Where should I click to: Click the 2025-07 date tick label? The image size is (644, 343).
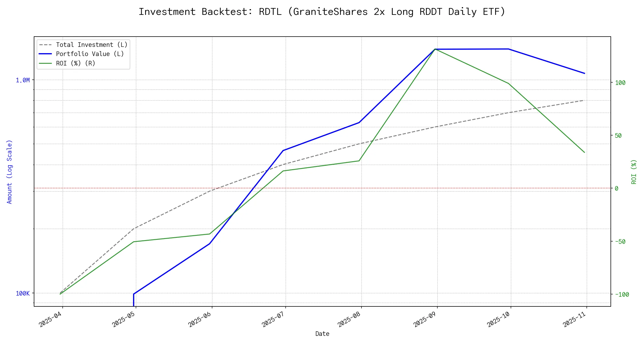coord(273,319)
